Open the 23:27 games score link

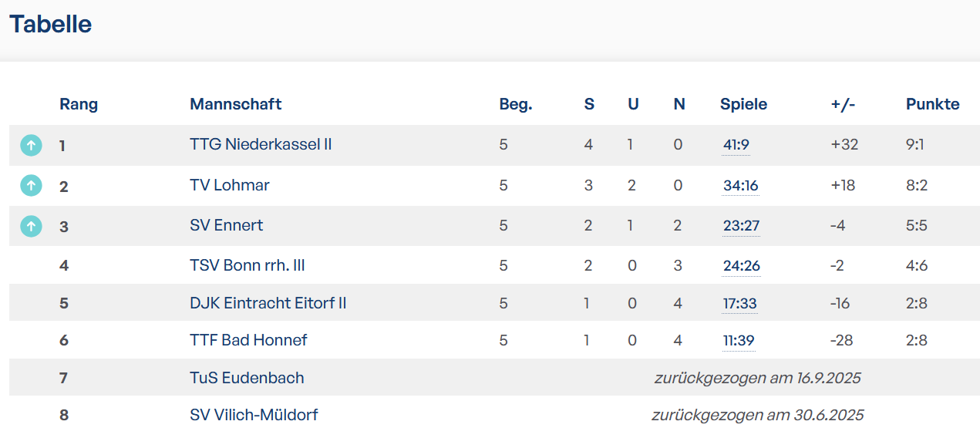[x=741, y=226]
